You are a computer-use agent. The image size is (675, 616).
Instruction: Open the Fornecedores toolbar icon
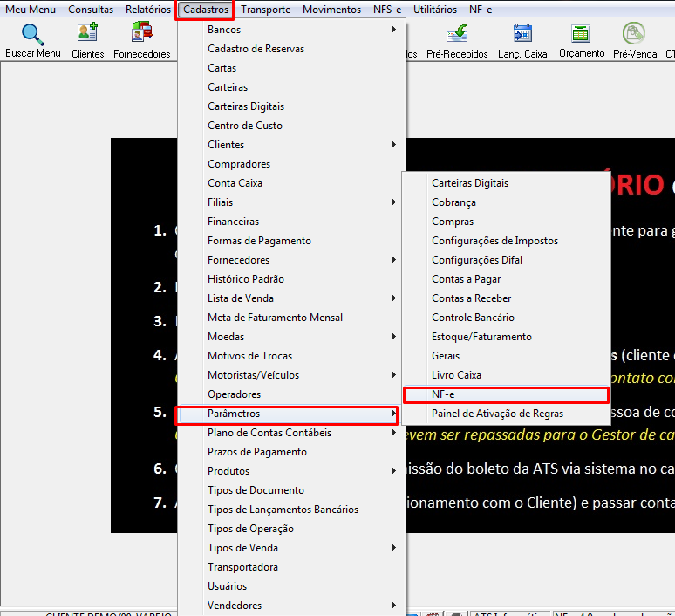click(x=141, y=33)
